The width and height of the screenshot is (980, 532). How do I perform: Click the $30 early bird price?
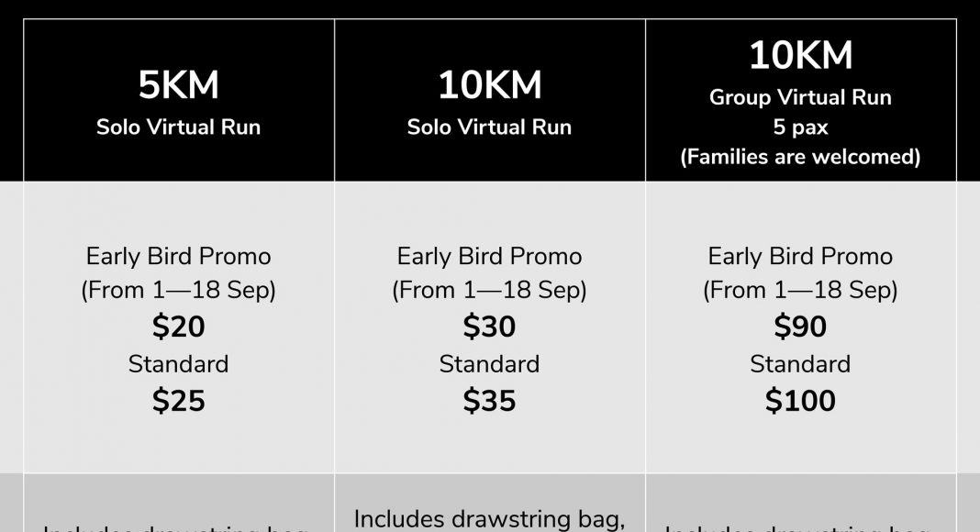click(489, 327)
